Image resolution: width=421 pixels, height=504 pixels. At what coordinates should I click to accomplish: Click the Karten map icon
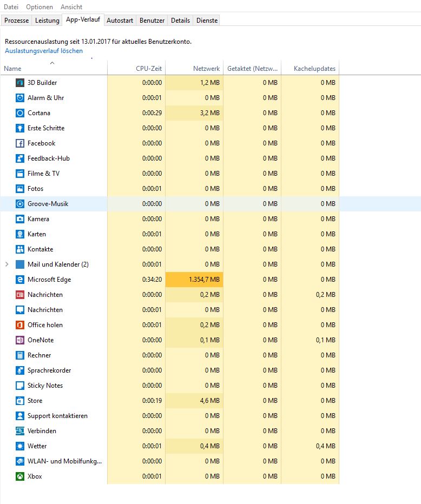20,234
